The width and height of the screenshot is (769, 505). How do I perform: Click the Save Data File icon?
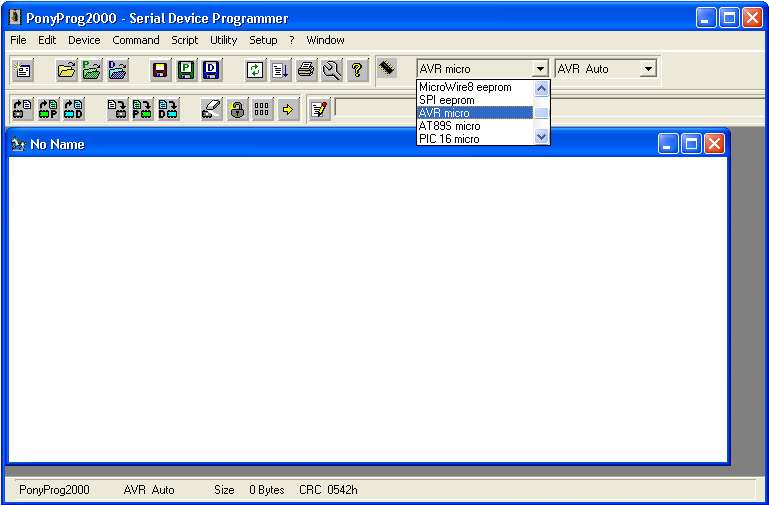(x=211, y=70)
